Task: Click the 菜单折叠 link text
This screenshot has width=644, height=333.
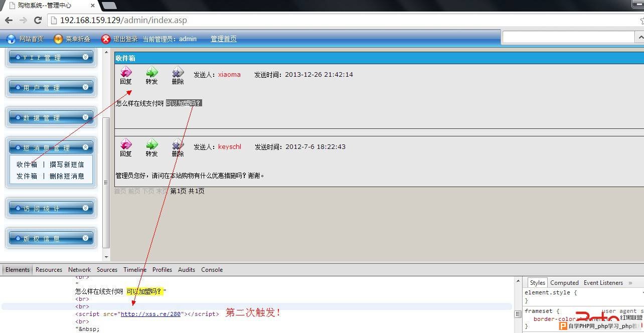Action: (78, 39)
